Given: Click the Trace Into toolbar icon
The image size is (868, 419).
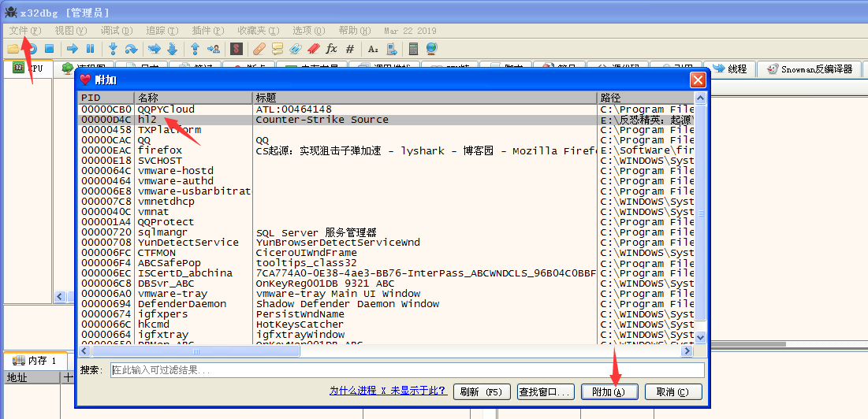Looking at the screenshot, I should 154,49.
